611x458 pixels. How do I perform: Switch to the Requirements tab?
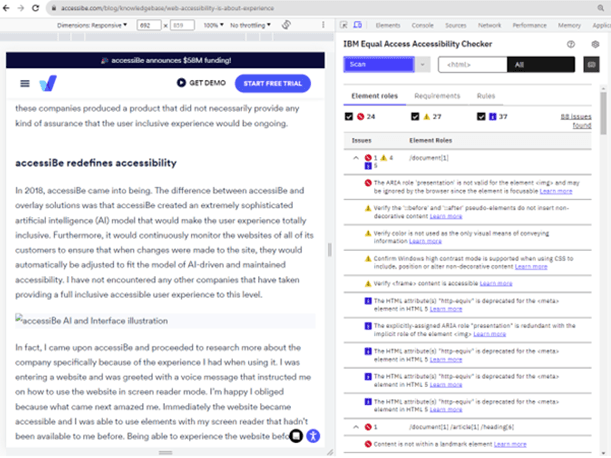[436, 96]
